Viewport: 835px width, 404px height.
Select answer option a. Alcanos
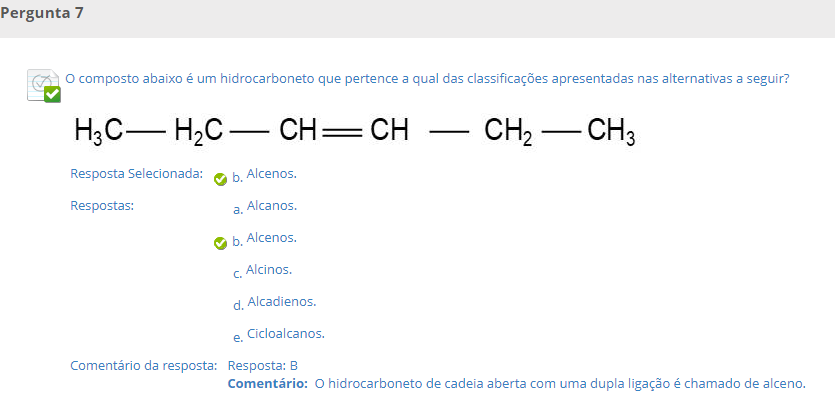tap(265, 207)
